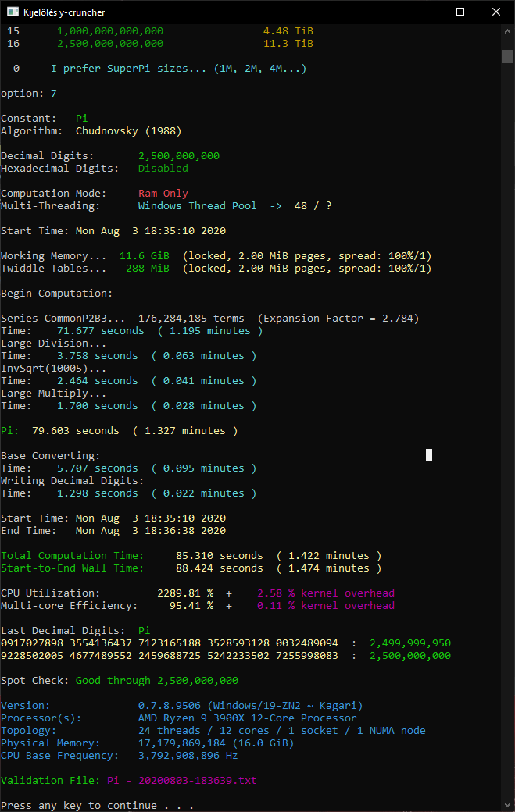515x812 pixels.
Task: Click the "Base Converting:" line
Action: click(x=51, y=456)
